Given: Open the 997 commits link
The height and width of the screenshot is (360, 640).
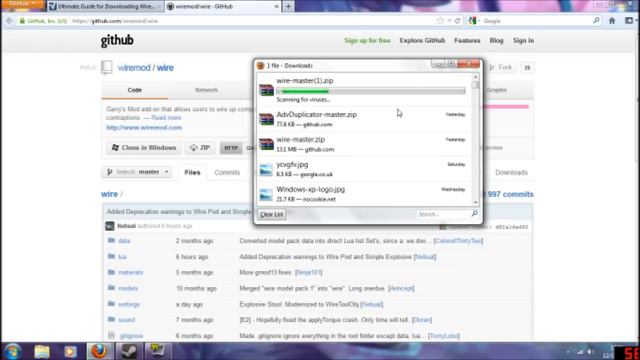Looking at the screenshot, I should (x=510, y=194).
